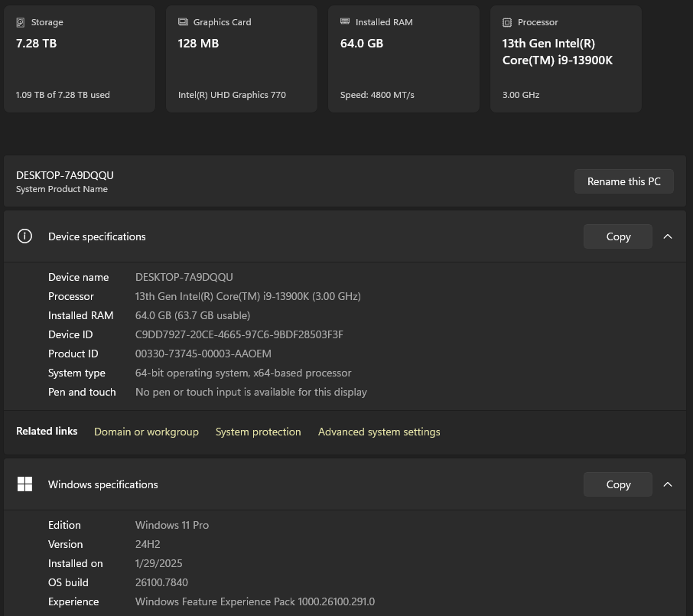This screenshot has height=616, width=693.
Task: Click the Device specifications info icon
Action: coord(24,236)
